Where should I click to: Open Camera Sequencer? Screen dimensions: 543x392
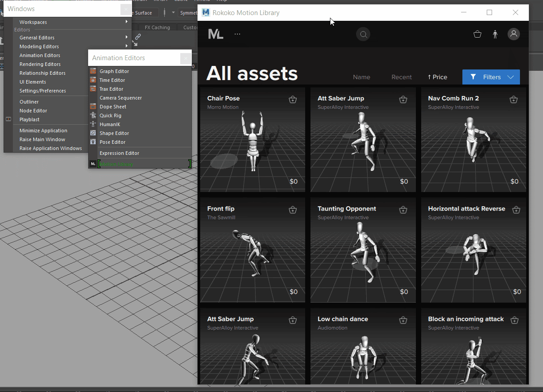[120, 98]
